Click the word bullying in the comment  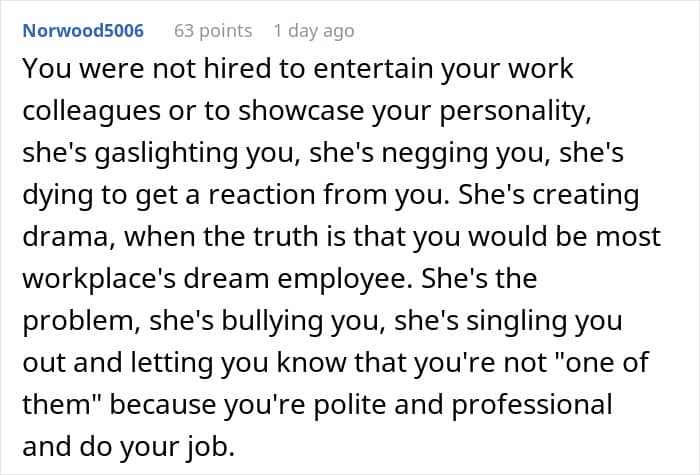(272, 321)
